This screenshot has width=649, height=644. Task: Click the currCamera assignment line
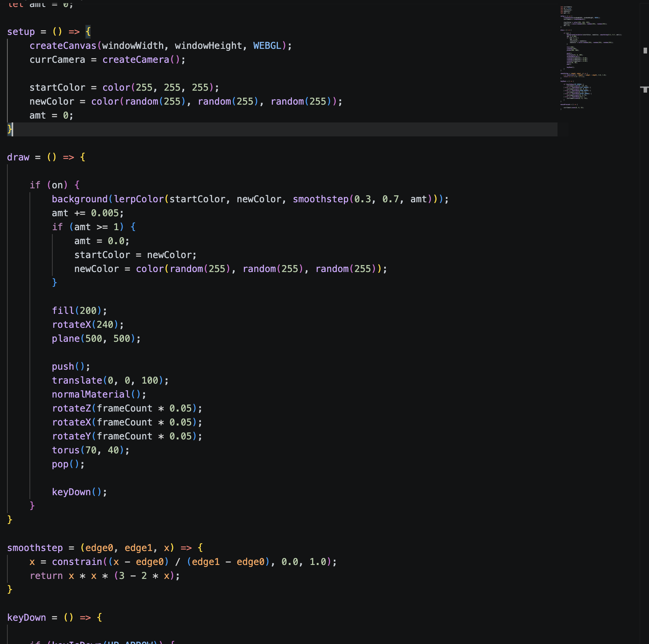click(56, 59)
